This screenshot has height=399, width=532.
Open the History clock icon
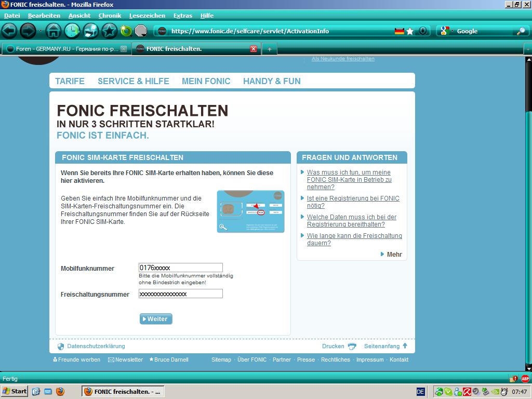pyautogui.click(x=72, y=31)
